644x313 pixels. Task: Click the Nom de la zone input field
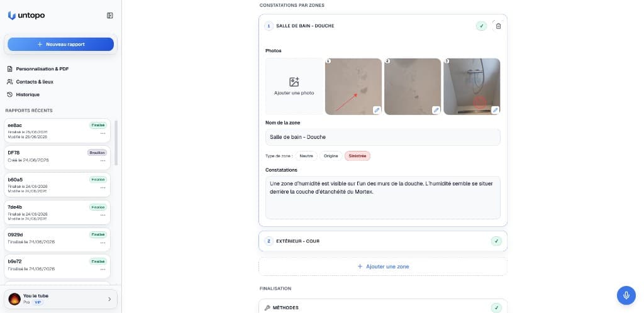pyautogui.click(x=383, y=137)
